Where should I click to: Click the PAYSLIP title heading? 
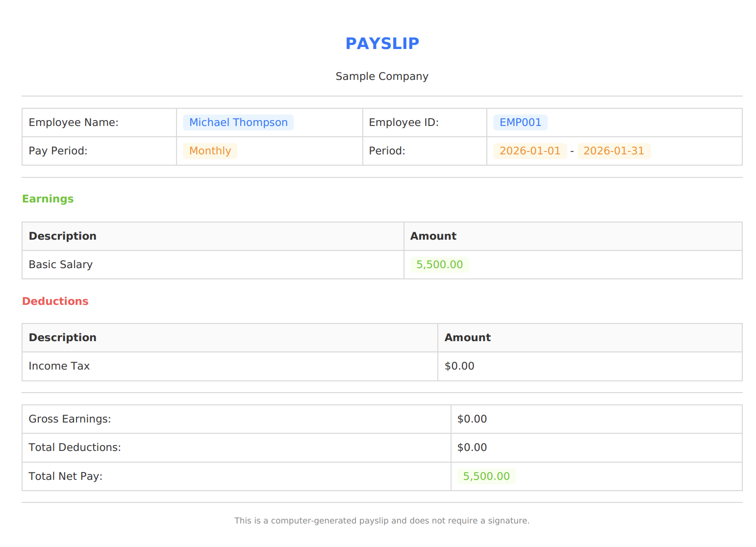(382, 43)
